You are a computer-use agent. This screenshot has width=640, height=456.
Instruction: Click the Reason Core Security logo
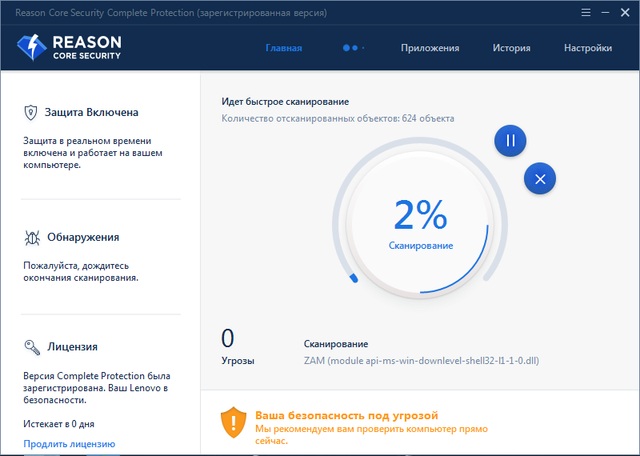(68, 48)
